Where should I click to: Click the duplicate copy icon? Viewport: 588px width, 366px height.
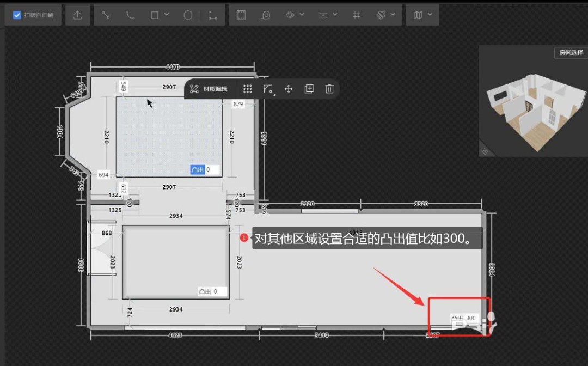309,89
